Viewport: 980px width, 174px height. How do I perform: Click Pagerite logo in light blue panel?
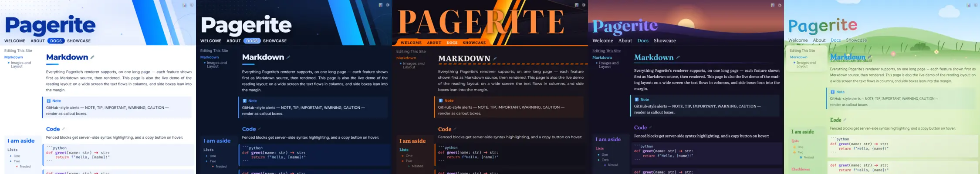coord(50,25)
